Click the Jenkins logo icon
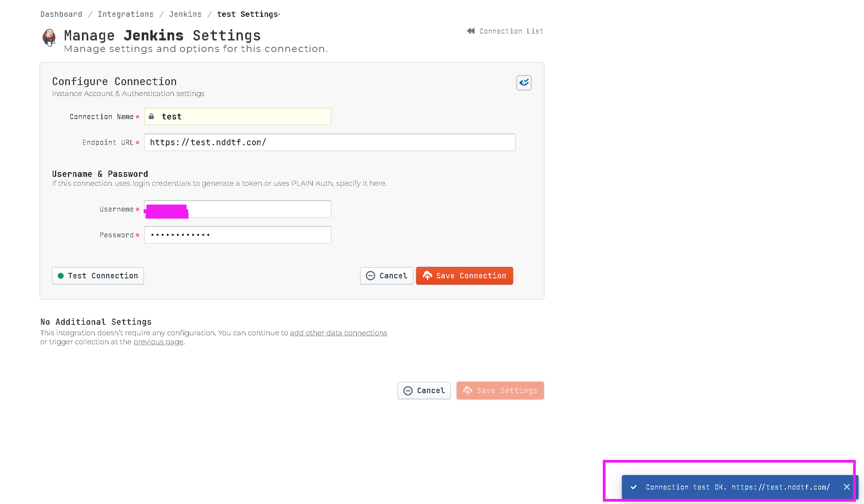Screen dimensions: 864x504 [49, 37]
